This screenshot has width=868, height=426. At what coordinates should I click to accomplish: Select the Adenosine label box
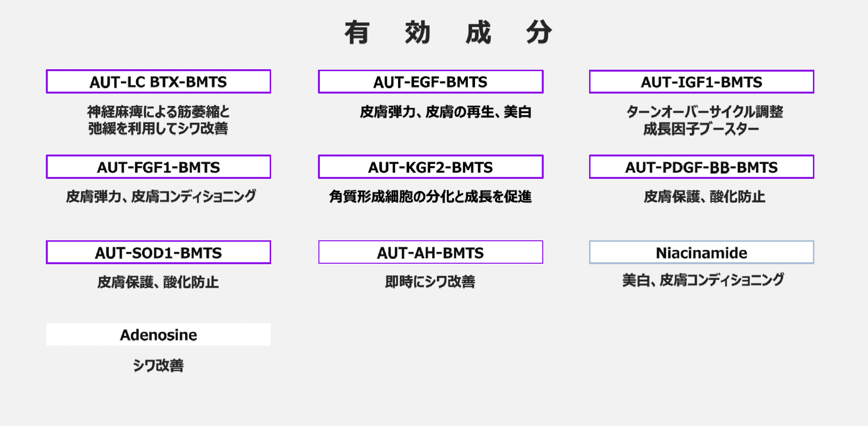click(158, 335)
